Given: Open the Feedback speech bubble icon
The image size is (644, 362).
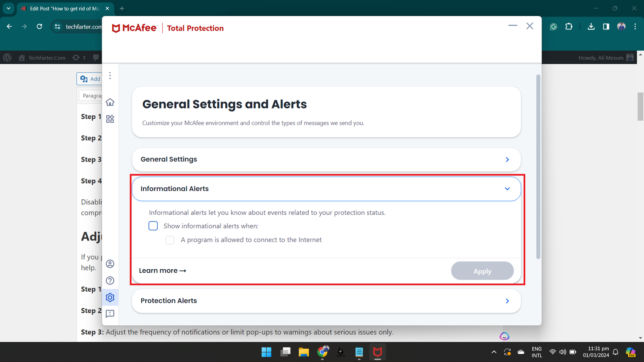Looking at the screenshot, I should point(110,314).
